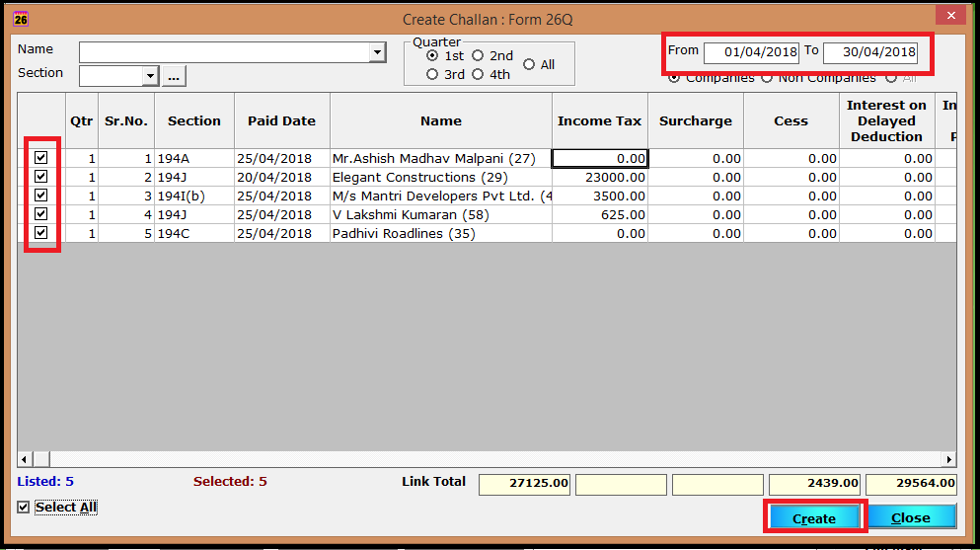Click the Section column header
Viewport: 980px width, 550px height.
point(194,120)
